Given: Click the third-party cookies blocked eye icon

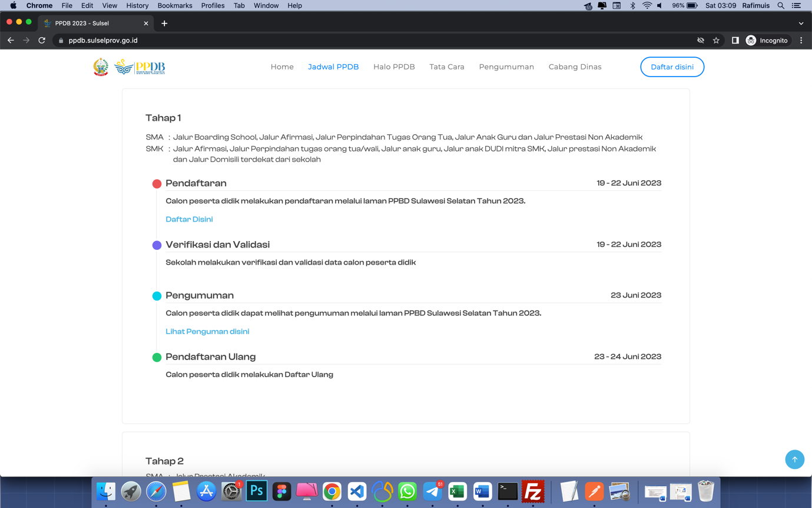Looking at the screenshot, I should pos(701,40).
